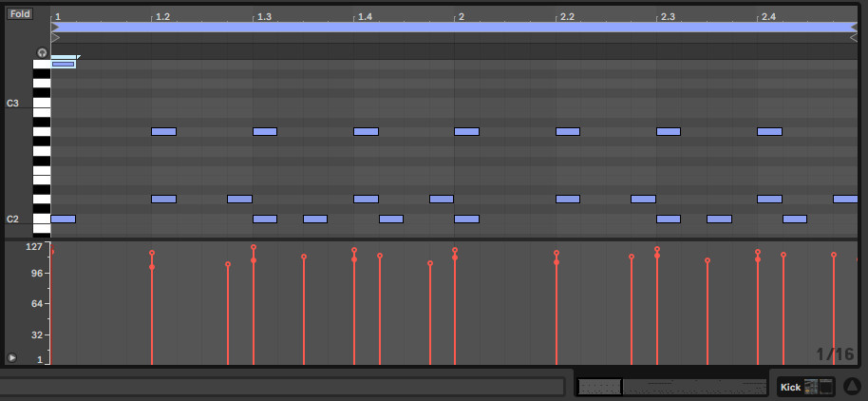Click the velocity marker midway between 1.3 and 1.4
The image size is (868, 401).
click(x=304, y=257)
